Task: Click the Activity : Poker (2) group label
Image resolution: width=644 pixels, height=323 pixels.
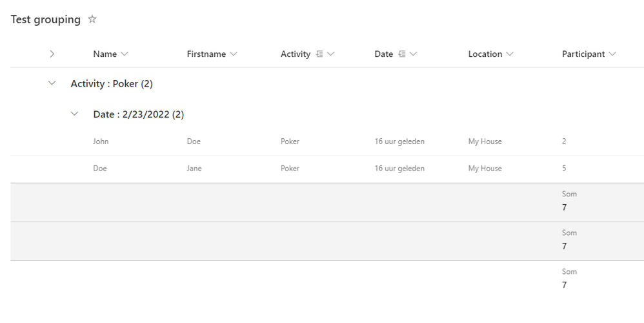Action: (112, 84)
